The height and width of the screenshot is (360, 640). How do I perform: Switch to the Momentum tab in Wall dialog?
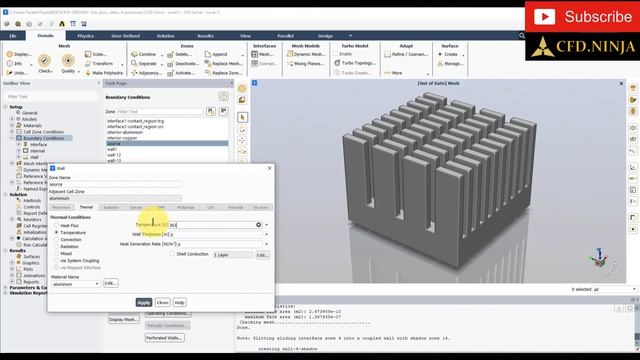(x=61, y=207)
